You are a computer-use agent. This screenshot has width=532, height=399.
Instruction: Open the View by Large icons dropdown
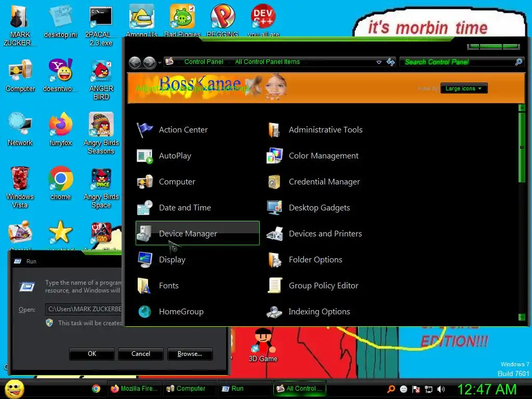tap(464, 88)
